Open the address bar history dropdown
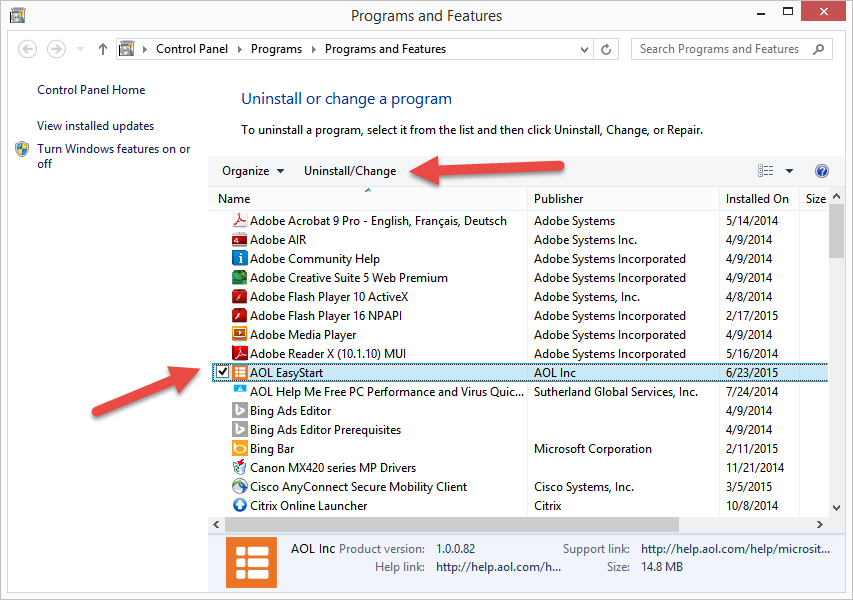 click(584, 50)
